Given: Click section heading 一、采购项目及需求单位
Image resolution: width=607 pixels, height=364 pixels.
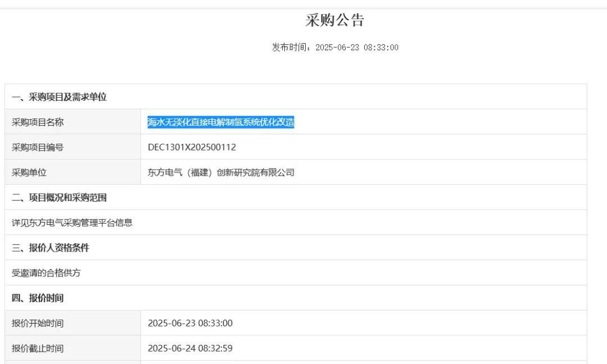Looking at the screenshot, I should pos(59,97).
